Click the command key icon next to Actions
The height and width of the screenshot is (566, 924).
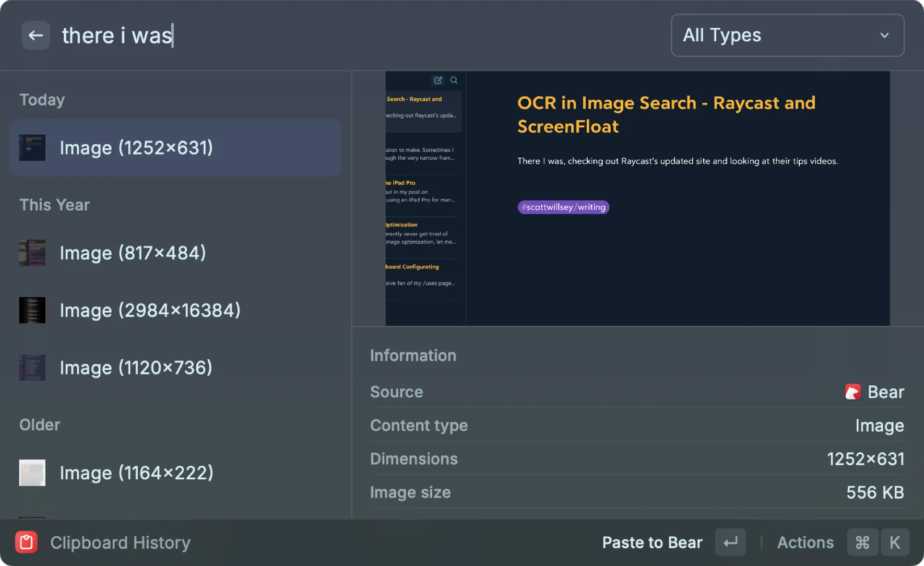click(x=862, y=542)
